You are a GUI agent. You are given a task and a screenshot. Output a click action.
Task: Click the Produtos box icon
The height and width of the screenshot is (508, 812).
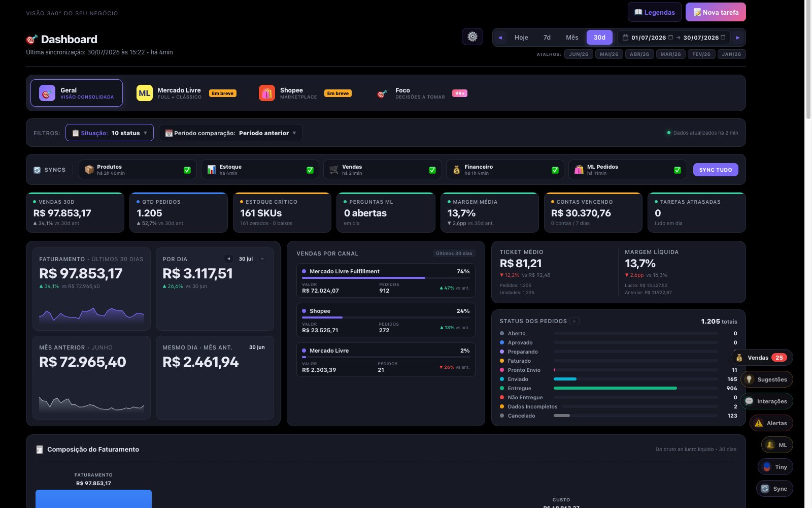pos(89,170)
